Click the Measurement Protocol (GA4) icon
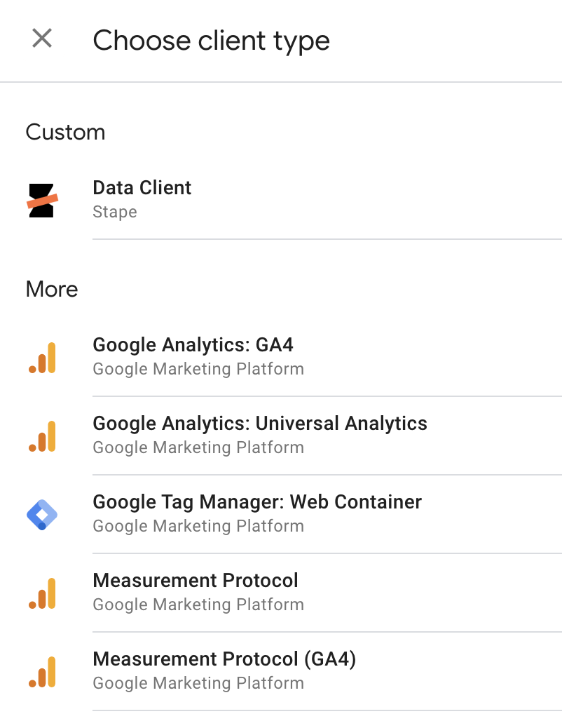The height and width of the screenshot is (728, 562). click(42, 672)
